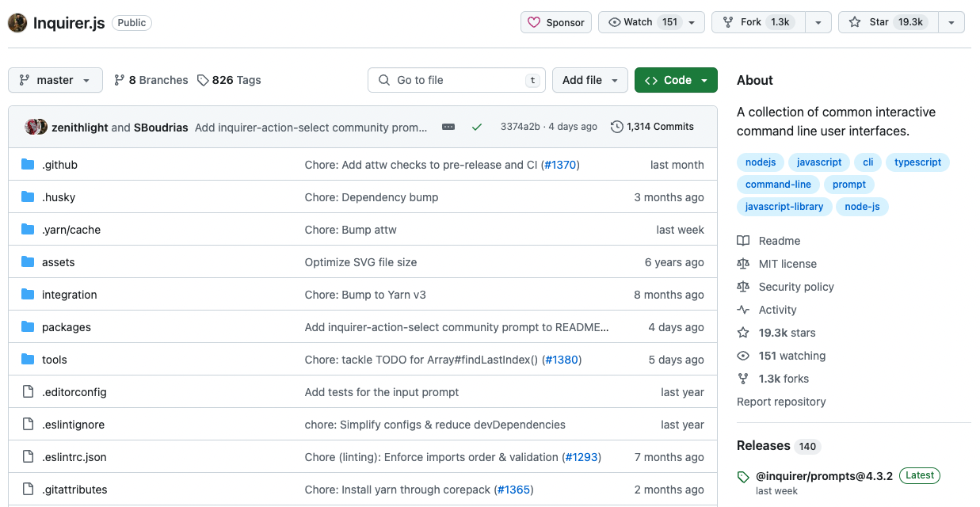Screen dimensions: 980x507
Task: Select the nodejs topic tag
Action: 761,162
